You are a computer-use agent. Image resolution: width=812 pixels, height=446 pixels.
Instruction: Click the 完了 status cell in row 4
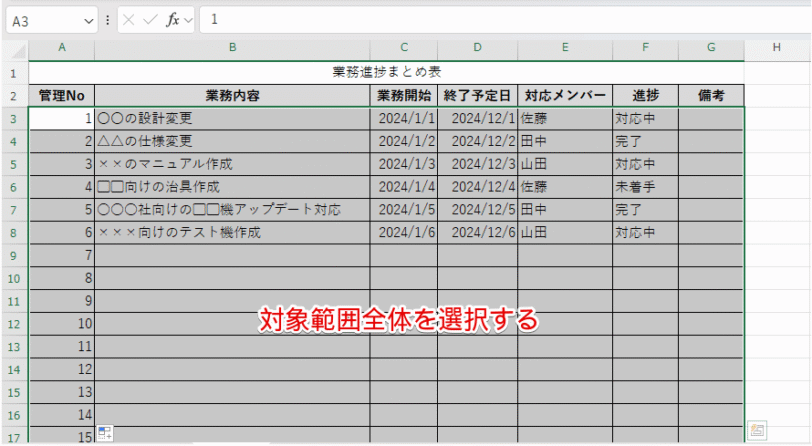point(645,141)
